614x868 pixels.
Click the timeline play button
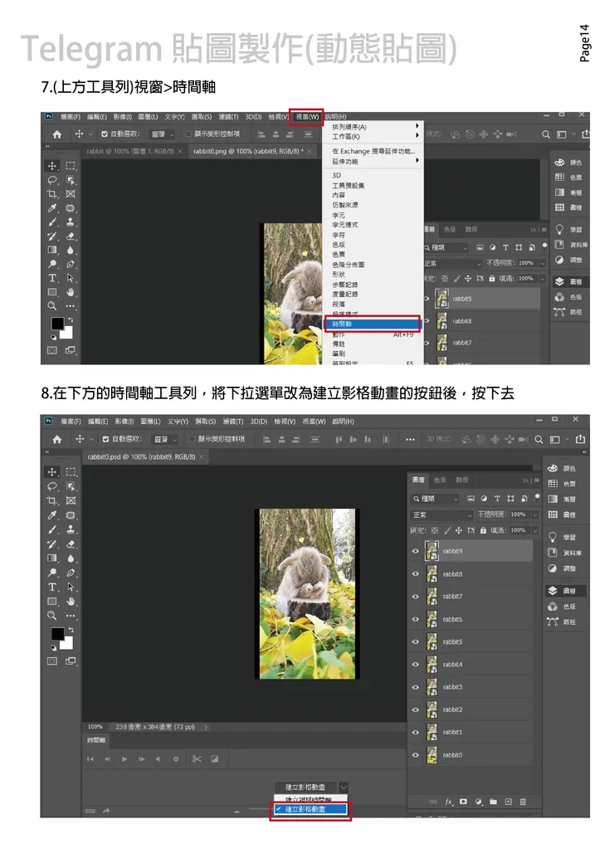pos(124,759)
